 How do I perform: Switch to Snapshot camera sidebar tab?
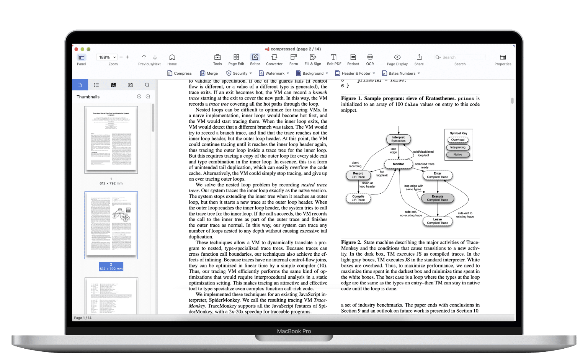pyautogui.click(x=130, y=85)
